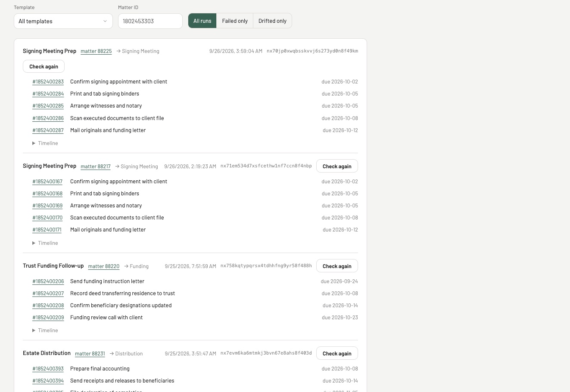Open task #1852400169

[47, 206]
